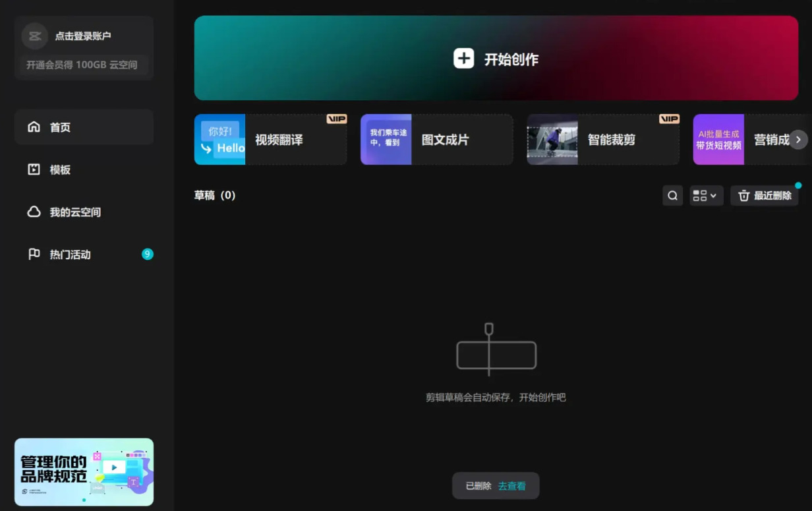Open the draft search magnifier icon
This screenshot has height=511, width=812.
(x=672, y=196)
